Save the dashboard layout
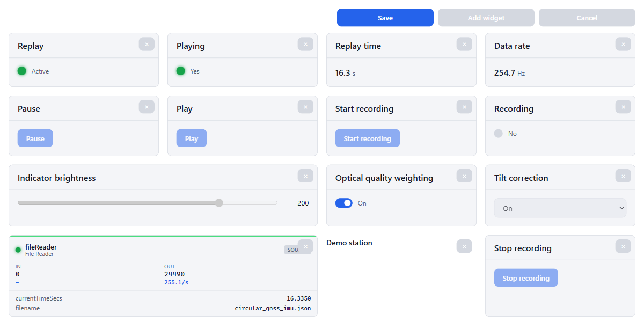Image resolution: width=644 pixels, height=329 pixels. click(x=385, y=18)
